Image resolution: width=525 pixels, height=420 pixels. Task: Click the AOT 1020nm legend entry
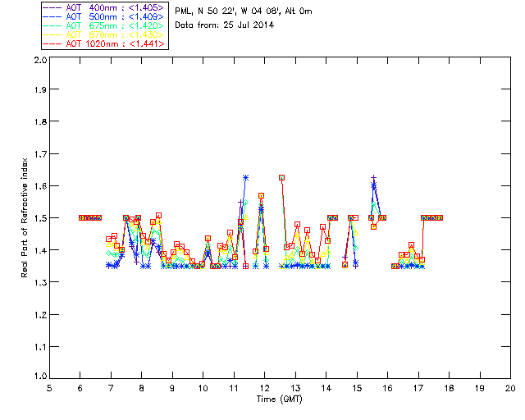pyautogui.click(x=105, y=43)
